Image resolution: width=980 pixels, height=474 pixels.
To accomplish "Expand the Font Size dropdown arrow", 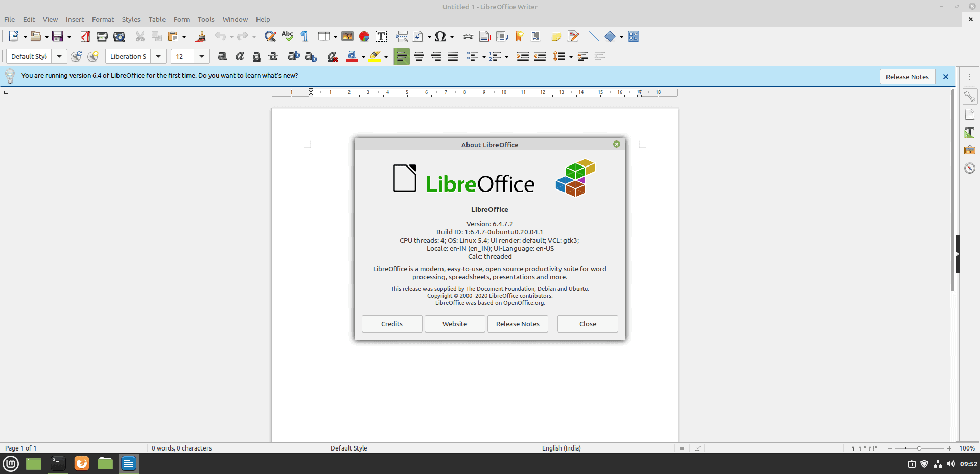I will point(202,56).
